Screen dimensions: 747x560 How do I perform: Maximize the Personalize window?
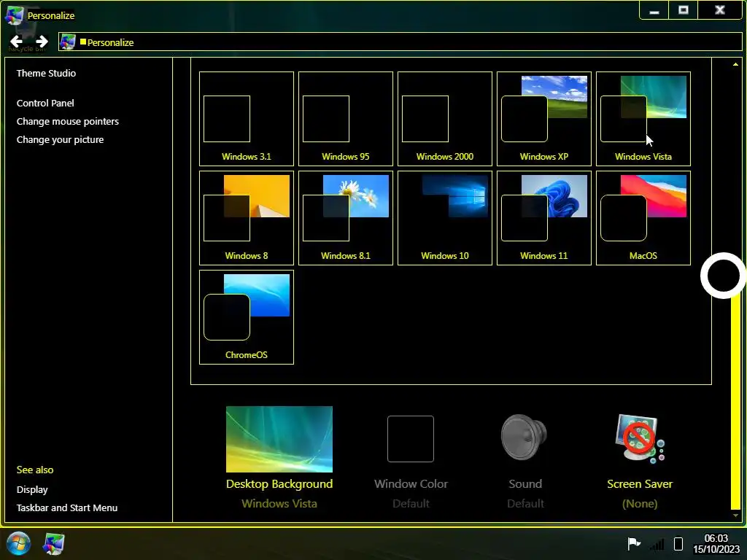(x=683, y=10)
